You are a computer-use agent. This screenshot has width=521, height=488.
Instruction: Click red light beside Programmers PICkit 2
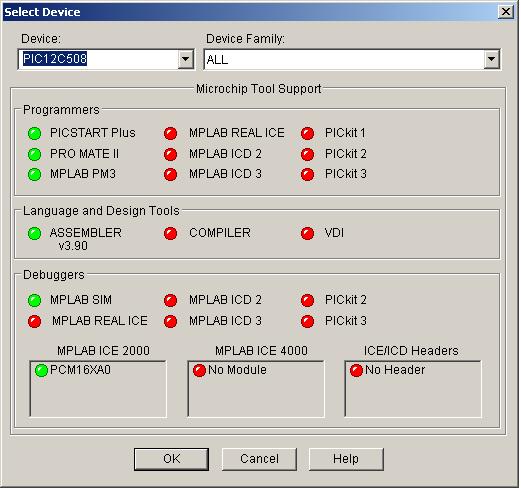(307, 154)
